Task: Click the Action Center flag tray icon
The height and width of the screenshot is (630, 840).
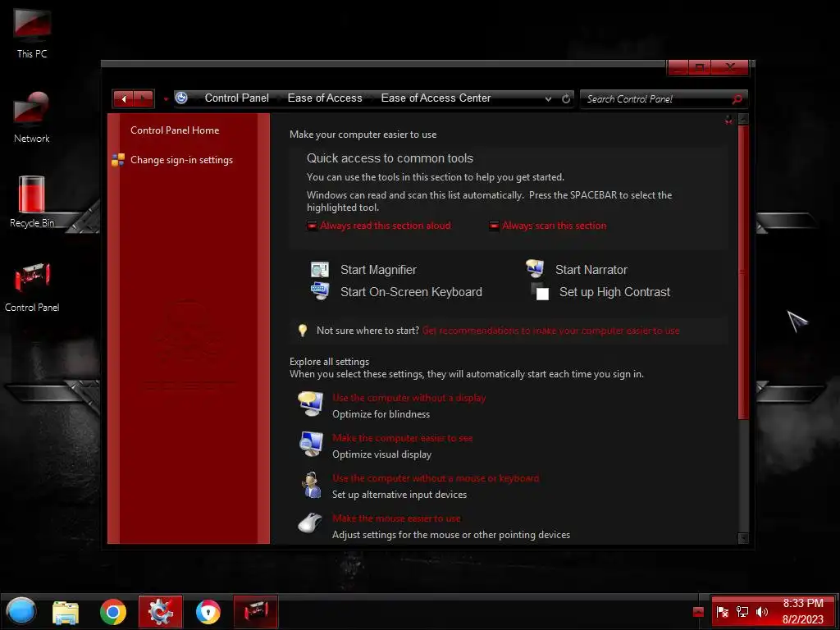Action: tap(722, 612)
